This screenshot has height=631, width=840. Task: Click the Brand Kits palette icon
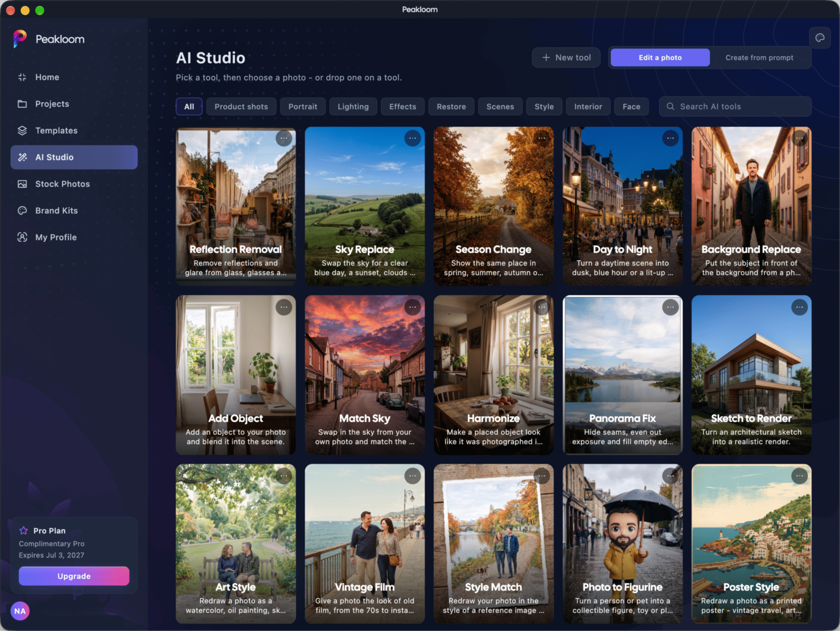pos(22,211)
